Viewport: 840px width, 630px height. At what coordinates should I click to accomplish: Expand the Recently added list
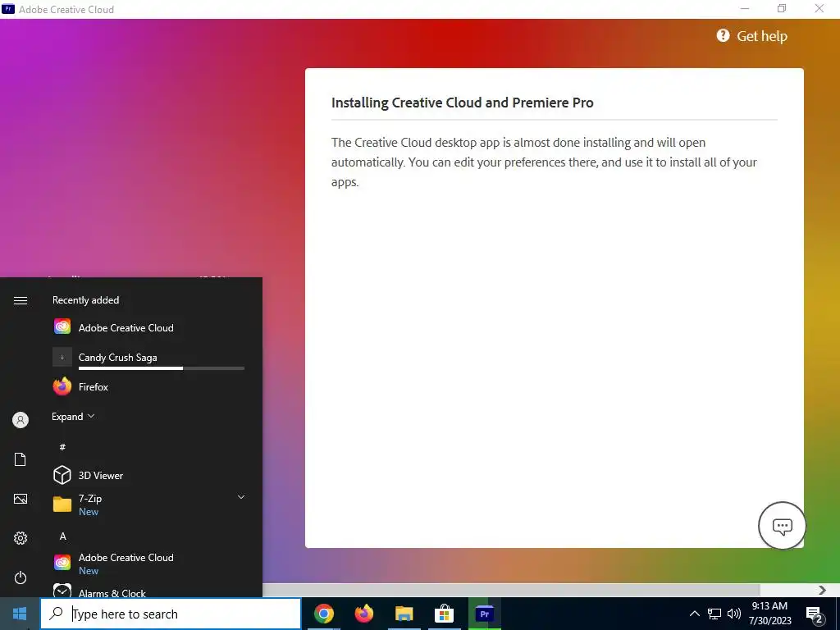pyautogui.click(x=73, y=416)
